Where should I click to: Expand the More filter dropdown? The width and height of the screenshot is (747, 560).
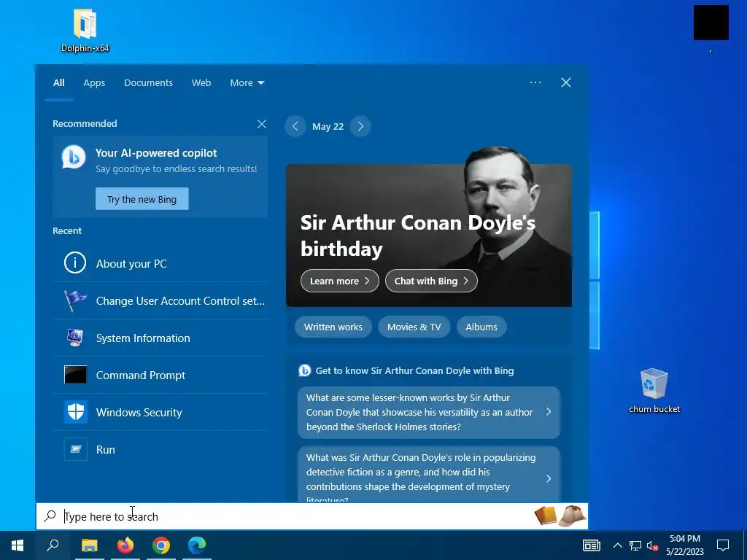point(247,83)
